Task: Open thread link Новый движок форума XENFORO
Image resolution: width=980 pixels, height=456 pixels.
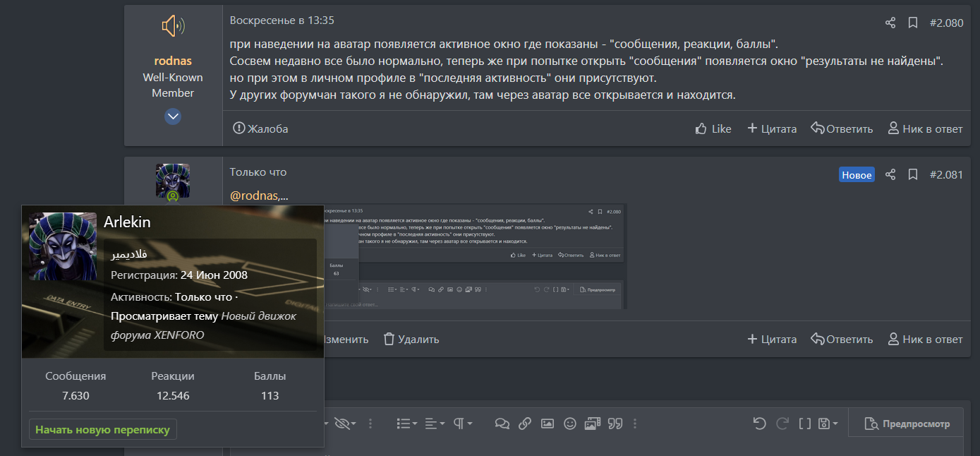Action: 203,325
